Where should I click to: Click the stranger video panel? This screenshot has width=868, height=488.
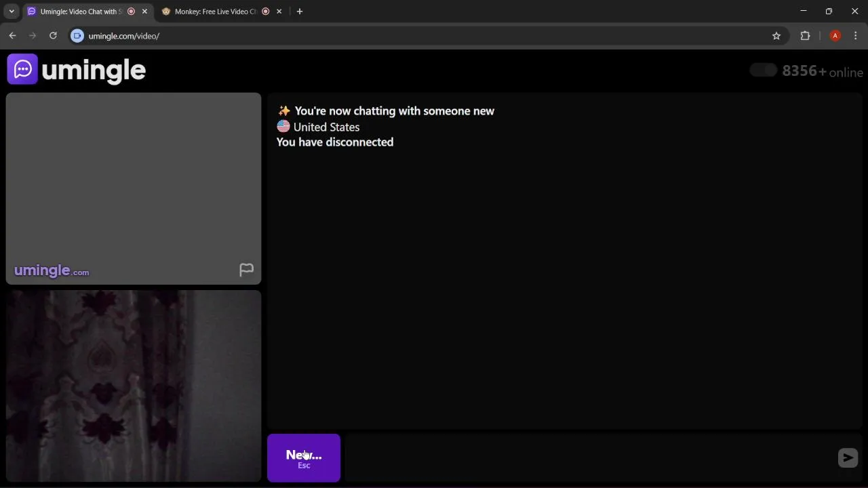pyautogui.click(x=134, y=188)
